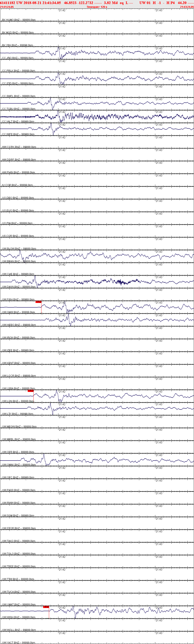Click the "UW.BRAN BHZ" station label
The width and height of the screenshot is (194, 644).
pos(11,261)
